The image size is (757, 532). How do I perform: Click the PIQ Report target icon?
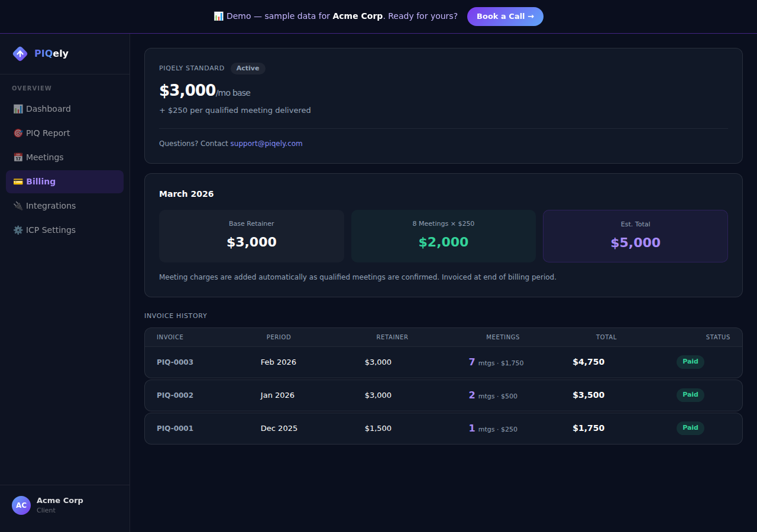coord(18,133)
